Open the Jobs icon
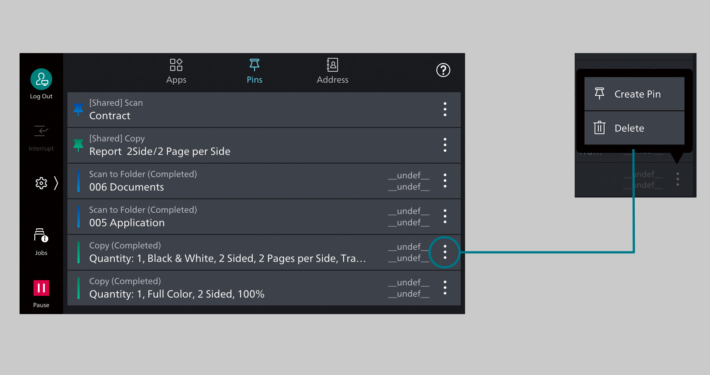 click(41, 236)
